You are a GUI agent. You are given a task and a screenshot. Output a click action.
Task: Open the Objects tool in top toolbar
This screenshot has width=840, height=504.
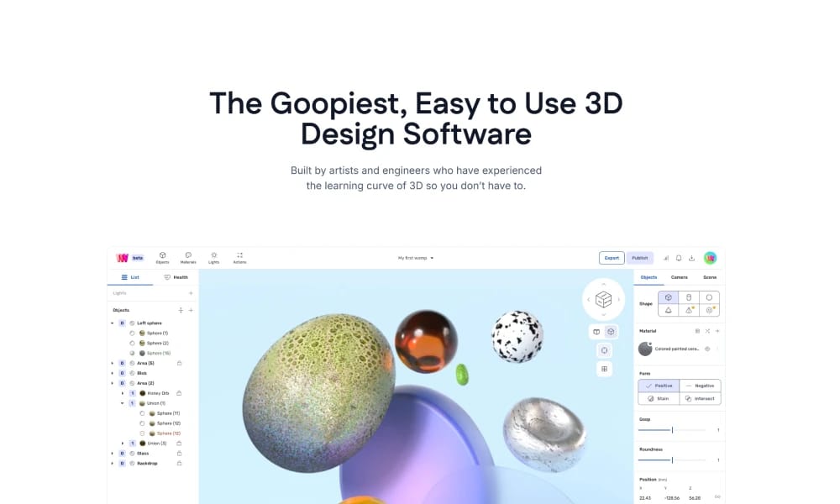coord(162,258)
